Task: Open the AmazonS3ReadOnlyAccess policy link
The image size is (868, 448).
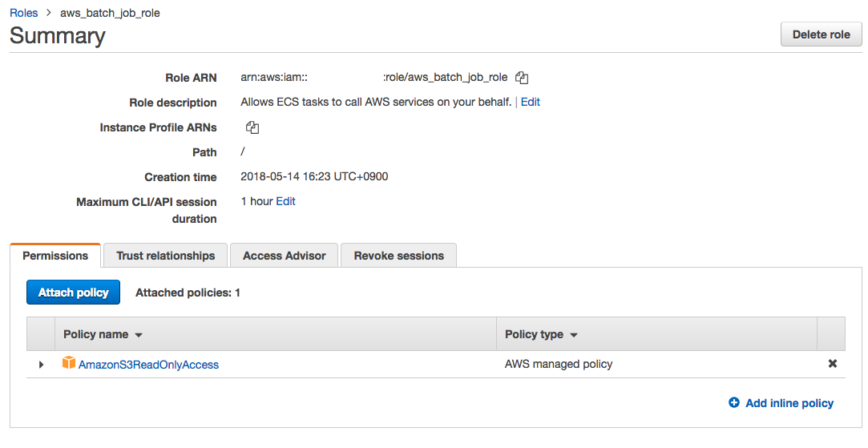Action: pos(148,365)
